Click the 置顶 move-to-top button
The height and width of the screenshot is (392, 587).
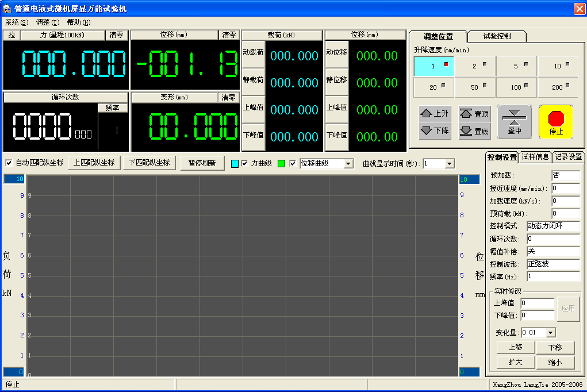(x=474, y=113)
